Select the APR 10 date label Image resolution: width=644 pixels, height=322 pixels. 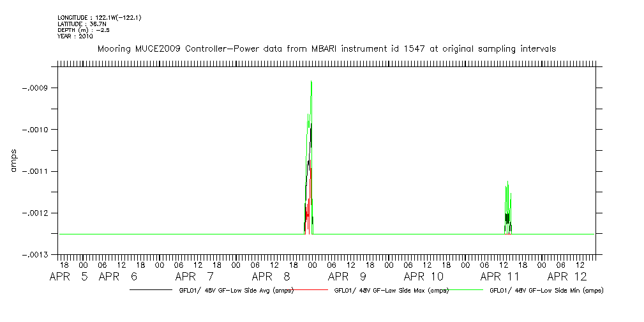pos(424,277)
